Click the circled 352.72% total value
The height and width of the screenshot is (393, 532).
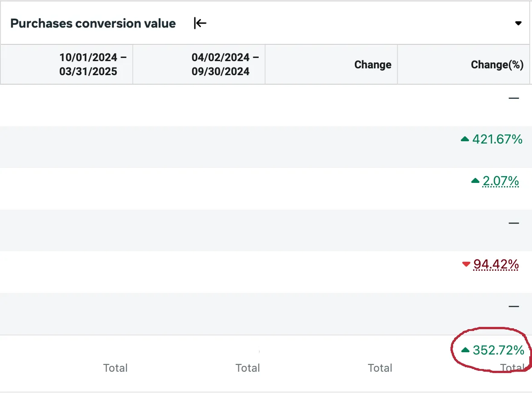(x=498, y=350)
